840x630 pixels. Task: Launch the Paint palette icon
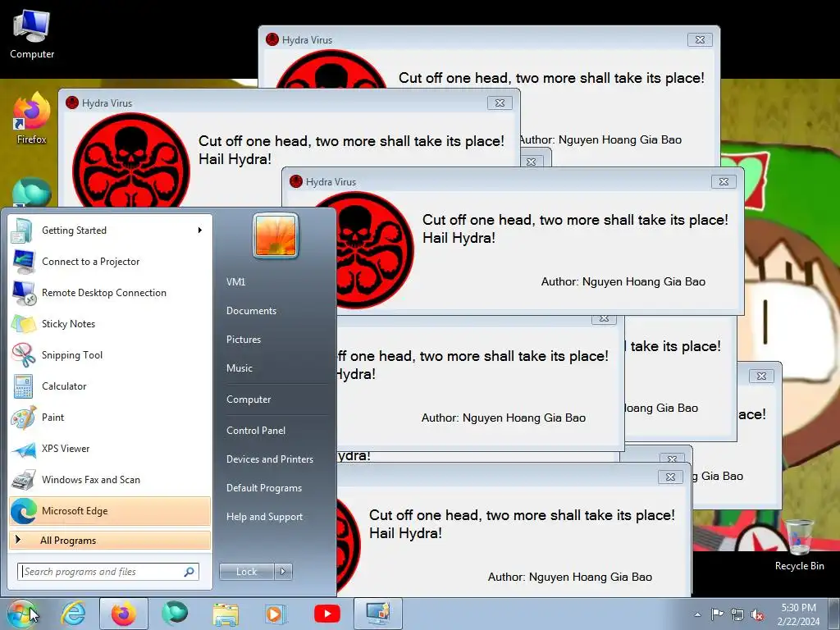click(x=24, y=418)
